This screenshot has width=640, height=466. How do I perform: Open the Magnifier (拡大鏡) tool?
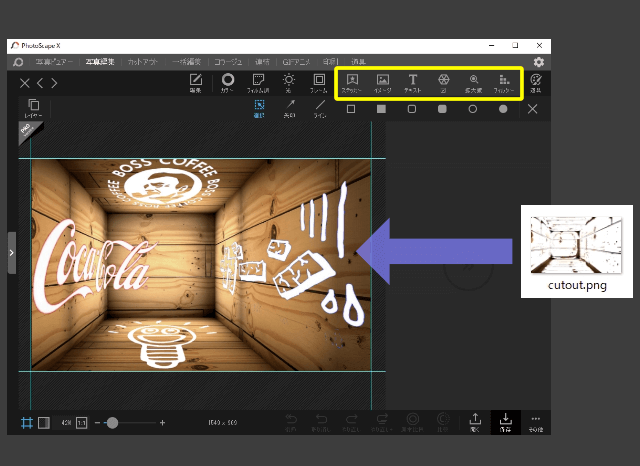pos(473,83)
